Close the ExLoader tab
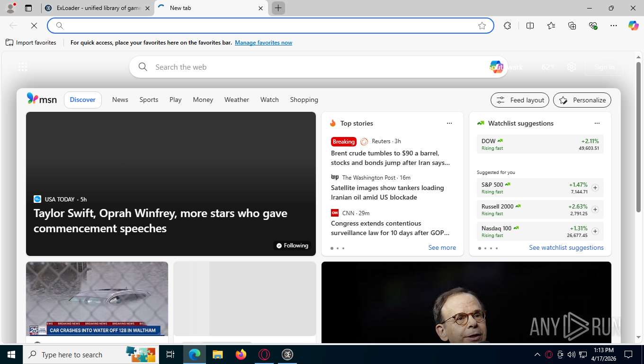The width and height of the screenshot is (644, 364). pyautogui.click(x=147, y=8)
